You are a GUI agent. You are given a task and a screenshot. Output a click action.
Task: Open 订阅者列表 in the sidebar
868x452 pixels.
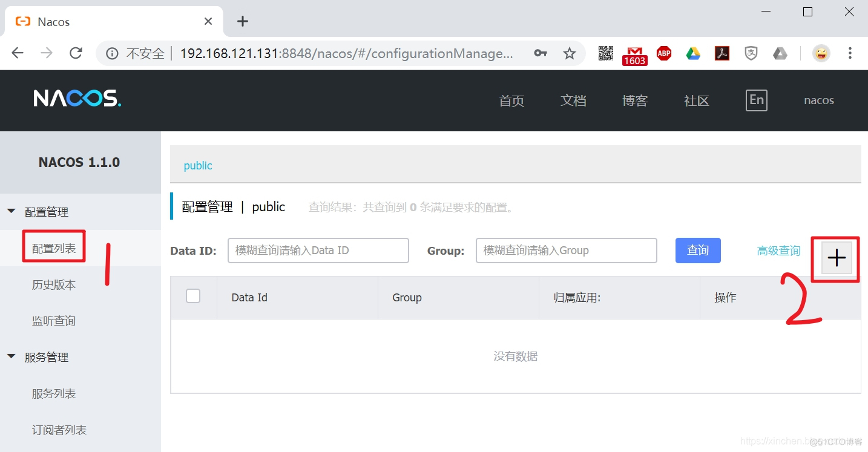[59, 430]
